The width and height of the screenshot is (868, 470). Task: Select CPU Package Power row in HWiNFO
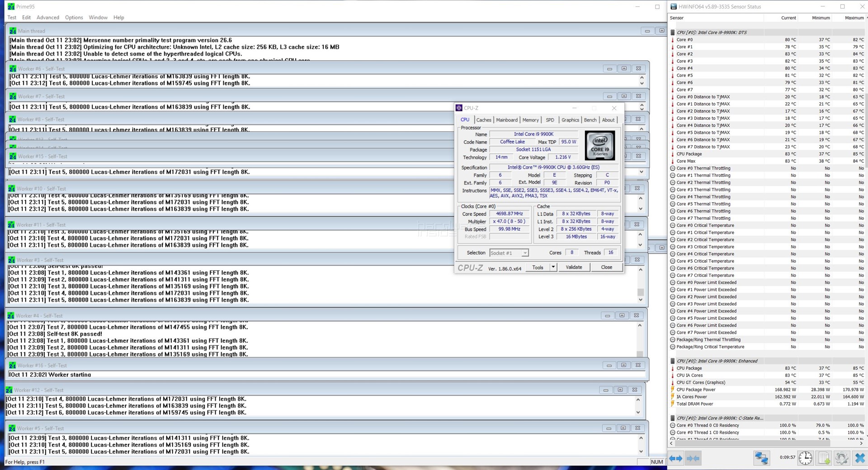(767, 389)
